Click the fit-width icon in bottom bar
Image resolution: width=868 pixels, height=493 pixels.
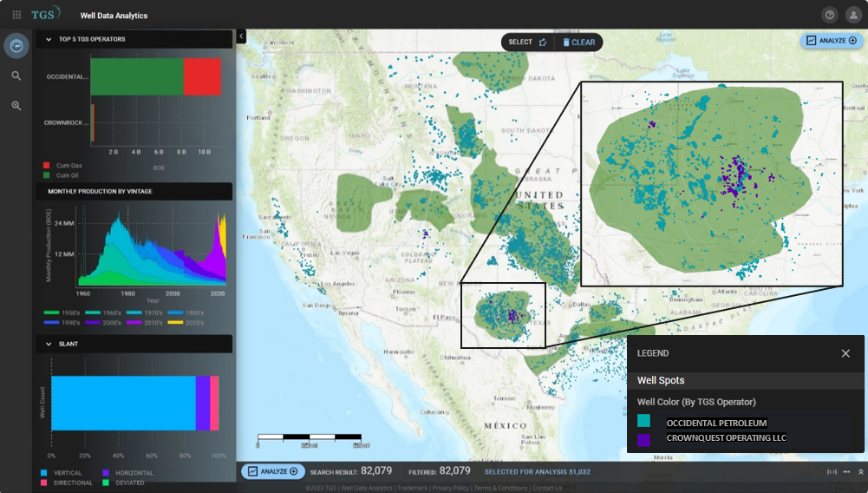pos(832,471)
